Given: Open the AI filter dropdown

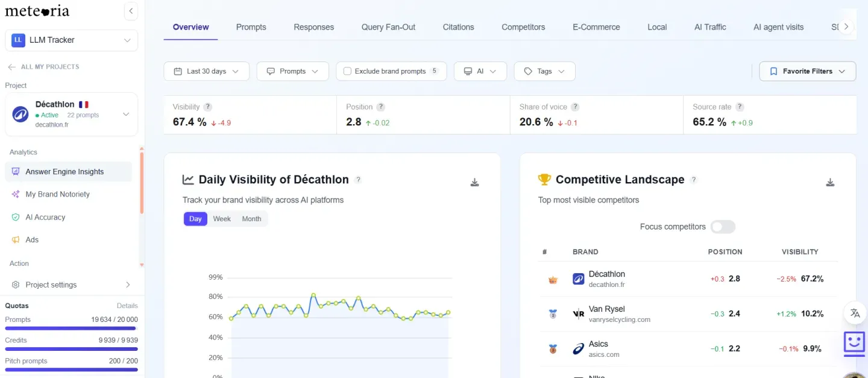Looking at the screenshot, I should pyautogui.click(x=480, y=71).
